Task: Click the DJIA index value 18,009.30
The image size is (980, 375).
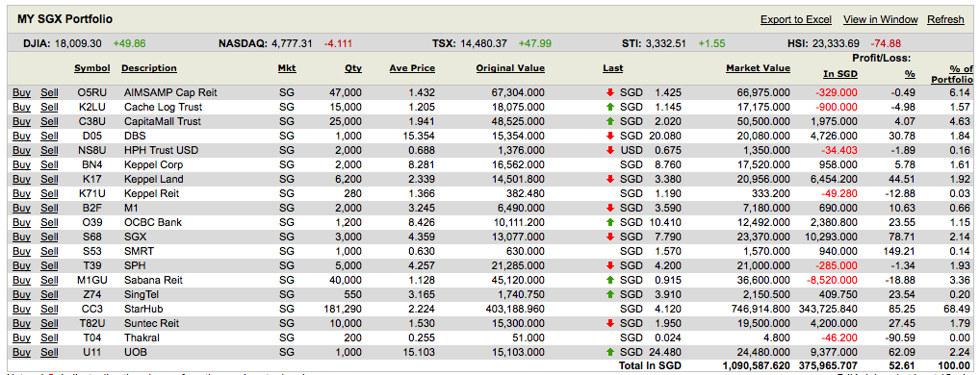Action: pyautogui.click(x=79, y=43)
